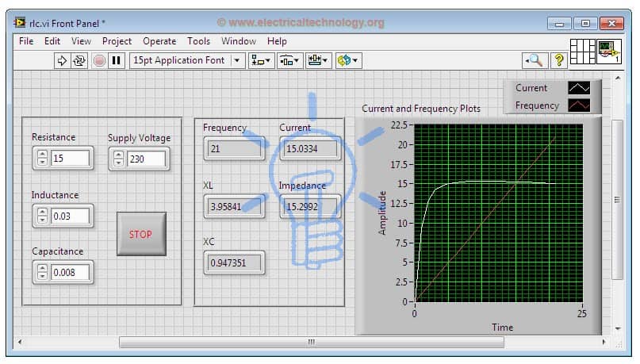Click the Current indicator showing 15.0334

point(310,149)
